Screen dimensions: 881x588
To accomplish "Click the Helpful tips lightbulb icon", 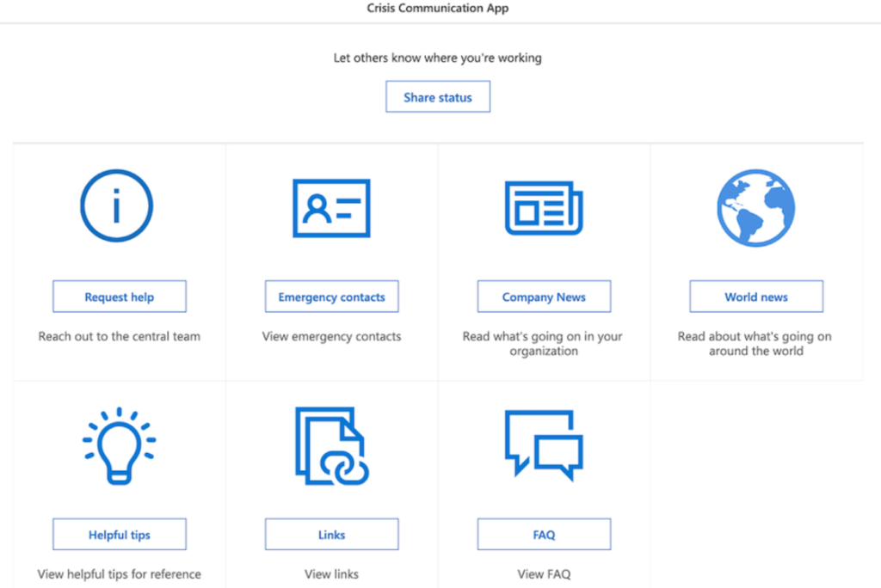I will [119, 446].
